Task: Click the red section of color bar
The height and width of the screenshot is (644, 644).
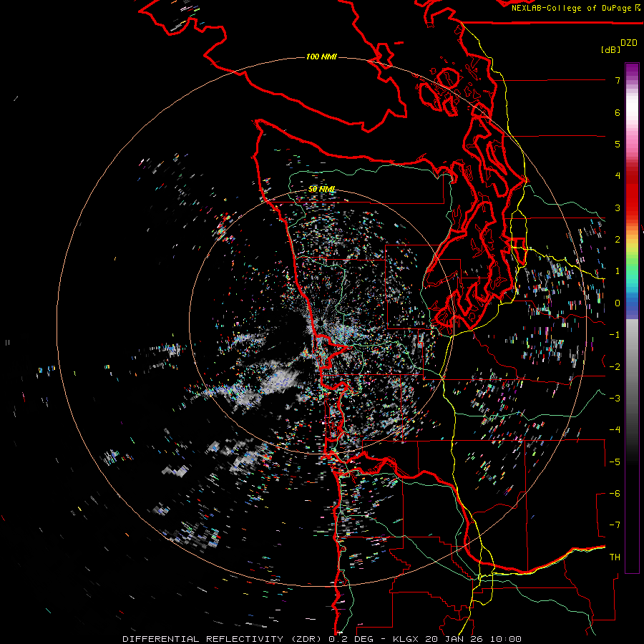Action: tap(632, 191)
